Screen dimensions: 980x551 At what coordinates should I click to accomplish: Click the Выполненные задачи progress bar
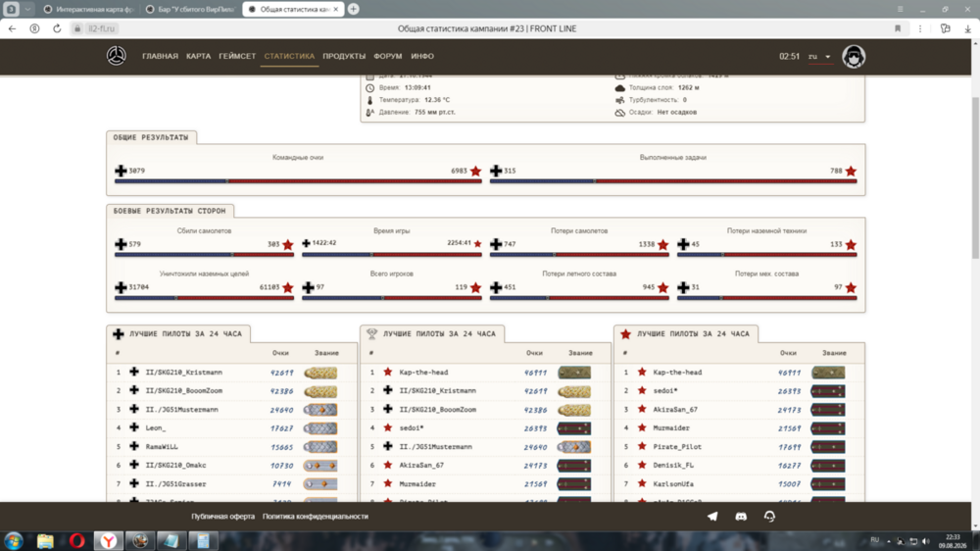[x=673, y=181]
